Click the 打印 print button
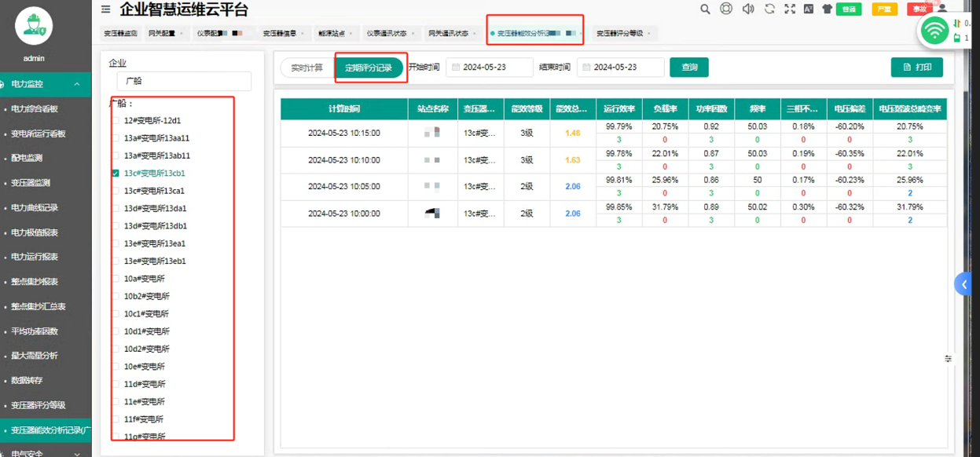Screen dimensions: 980x457 click(x=916, y=68)
